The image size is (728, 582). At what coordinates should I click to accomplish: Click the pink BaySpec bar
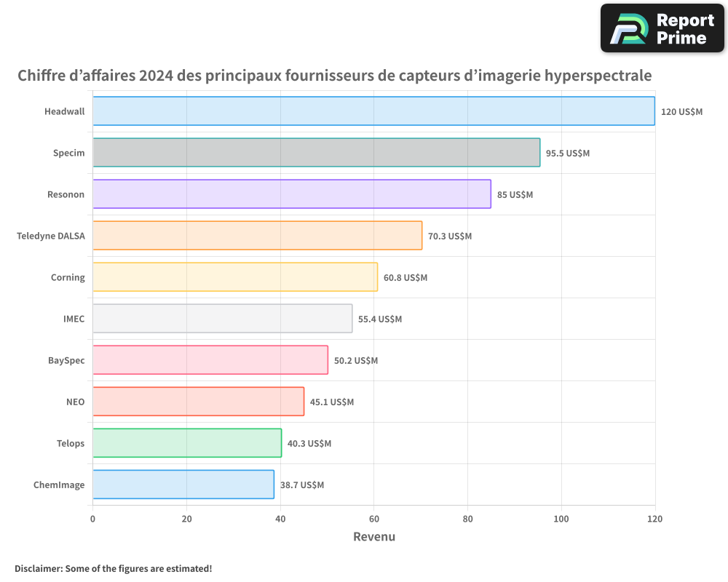tap(210, 360)
